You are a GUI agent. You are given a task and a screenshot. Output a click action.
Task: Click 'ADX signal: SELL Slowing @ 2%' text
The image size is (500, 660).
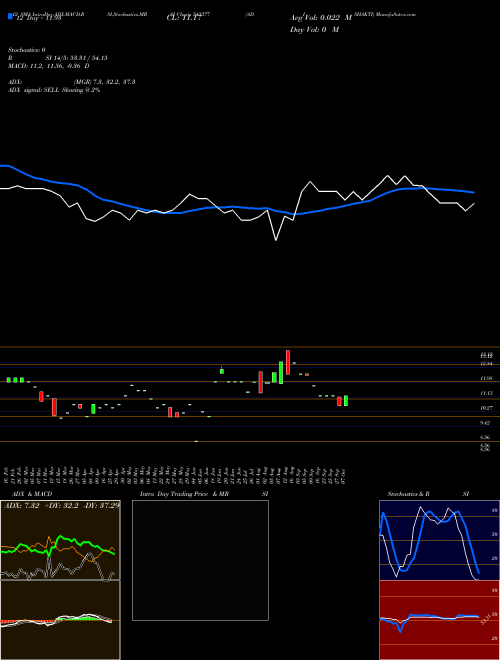click(54, 90)
